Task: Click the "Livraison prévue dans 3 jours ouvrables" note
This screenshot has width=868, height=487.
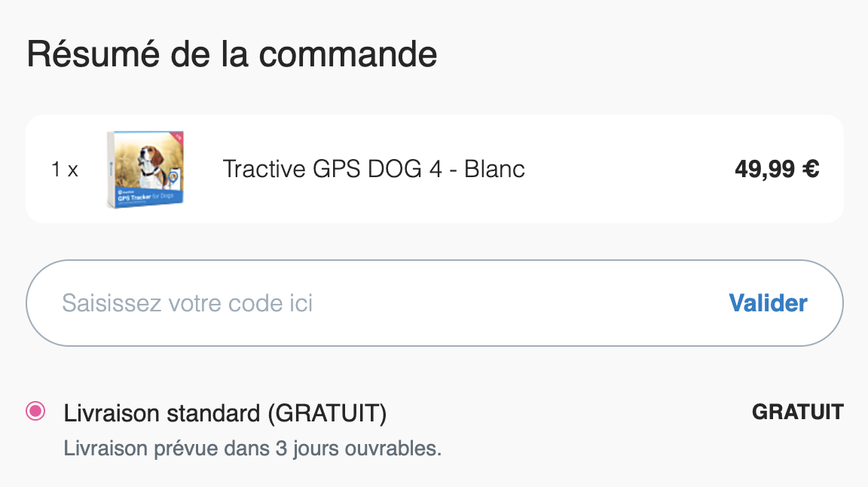Action: pyautogui.click(x=252, y=449)
